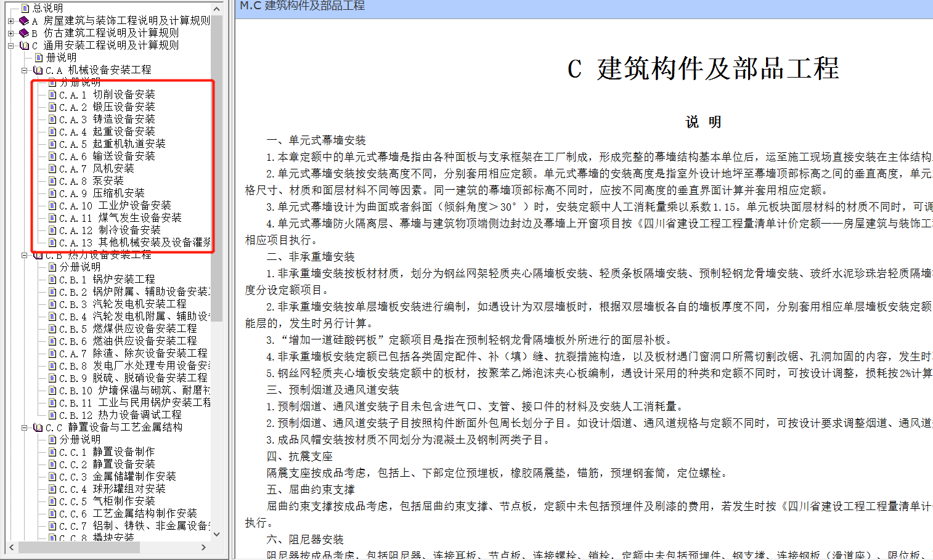Click the page icon of 除渣、除灰设备安装工程
The height and width of the screenshot is (560, 933).
[52, 353]
